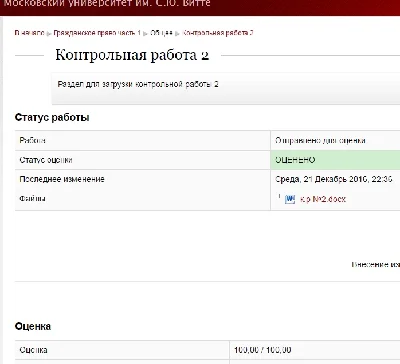The width and height of the screenshot is (400, 364).
Task: Toggle the expander beside submitted file
Action: (x=279, y=197)
